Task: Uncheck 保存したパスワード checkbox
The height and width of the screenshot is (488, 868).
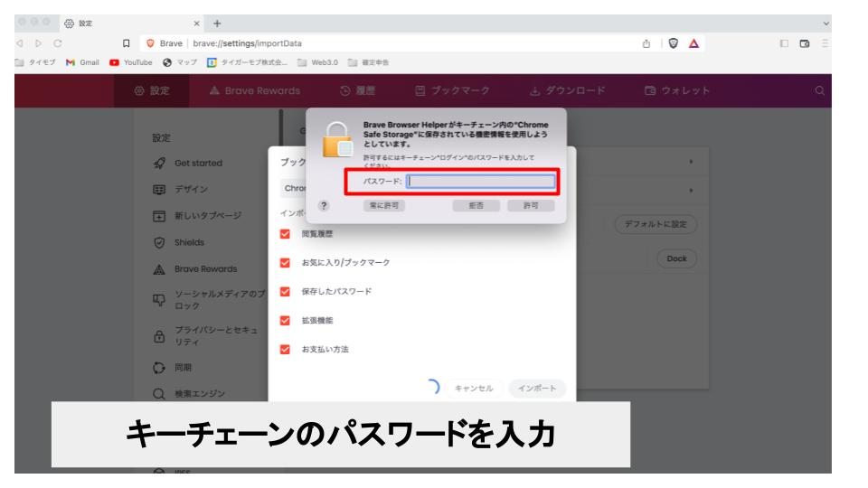Action: point(285,292)
